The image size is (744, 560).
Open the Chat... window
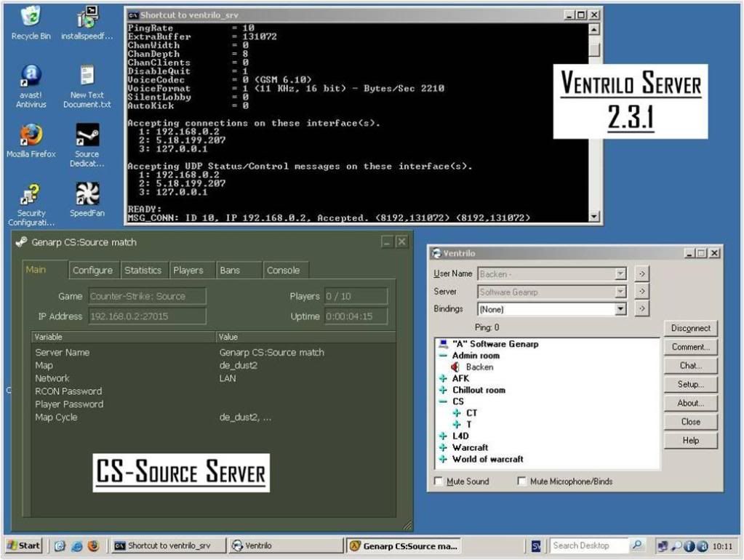(690, 365)
